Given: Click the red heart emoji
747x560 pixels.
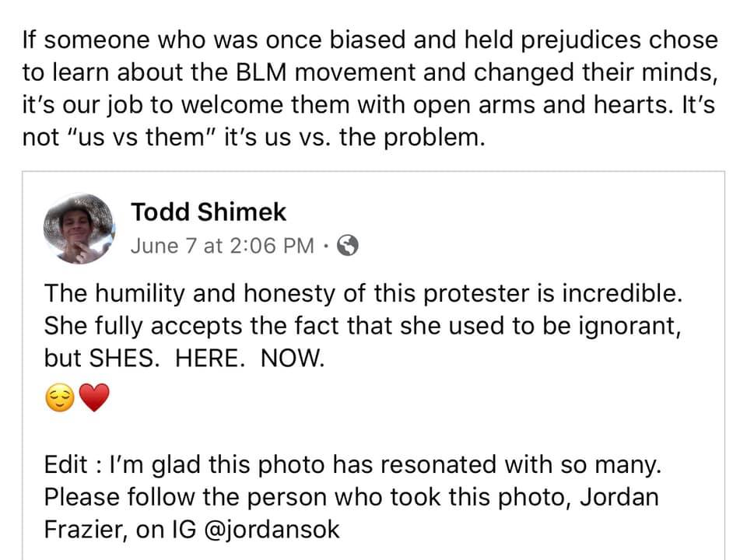Looking at the screenshot, I should [94, 397].
